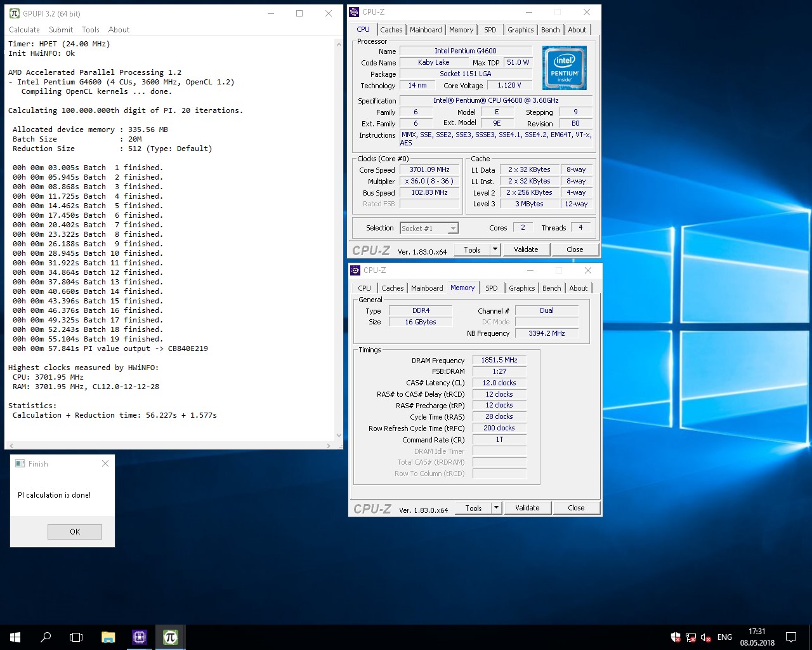Click GPUPI horizontal scrollbar right arrow
This screenshot has width=812, height=650.
pos(328,446)
